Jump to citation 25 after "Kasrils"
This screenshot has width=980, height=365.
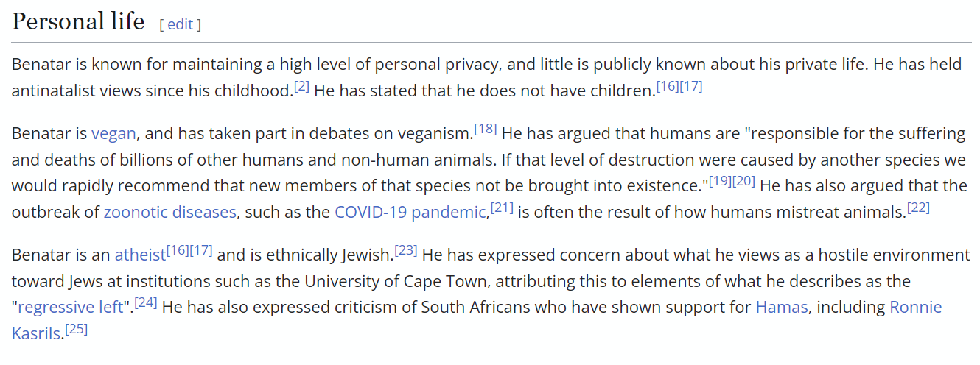[x=76, y=329]
